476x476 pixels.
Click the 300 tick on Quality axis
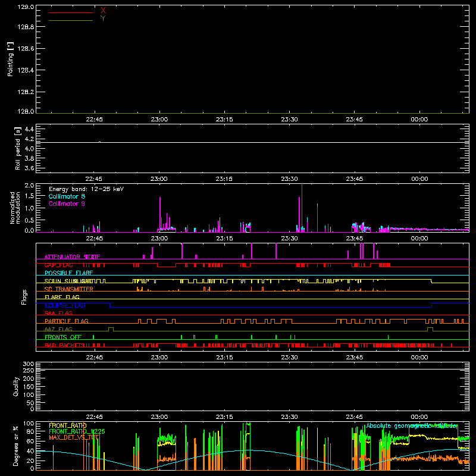click(x=29, y=364)
